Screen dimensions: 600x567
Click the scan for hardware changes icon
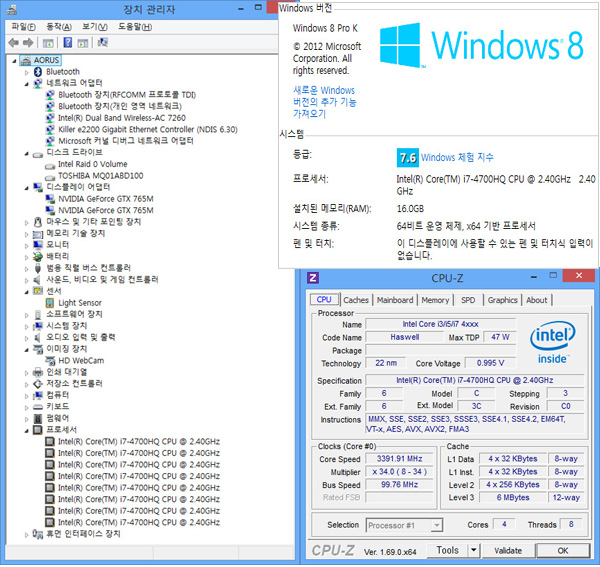(x=105, y=43)
